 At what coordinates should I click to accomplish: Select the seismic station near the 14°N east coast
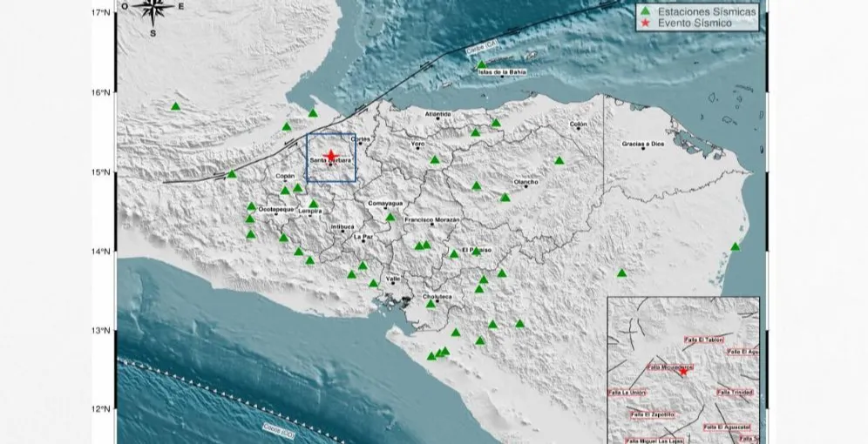735,246
